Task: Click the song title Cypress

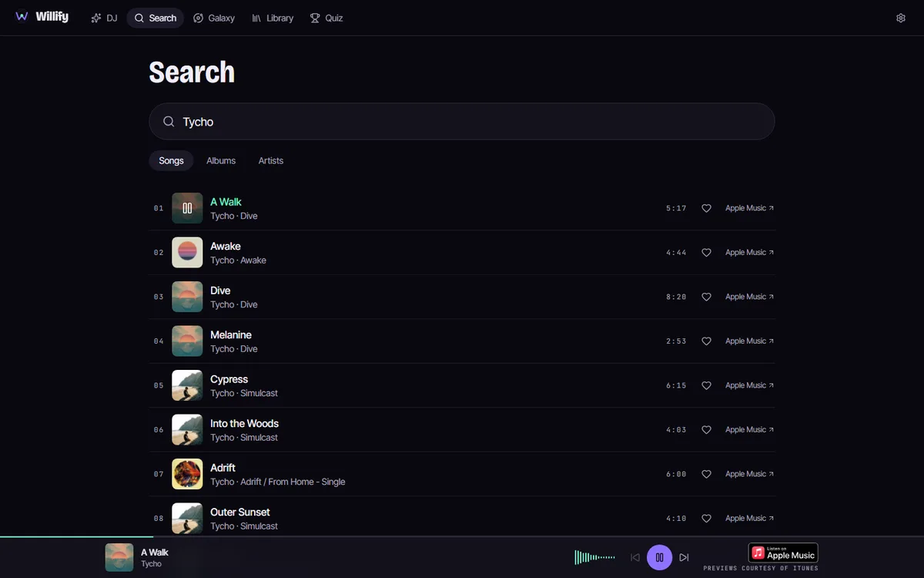Action: [229, 379]
